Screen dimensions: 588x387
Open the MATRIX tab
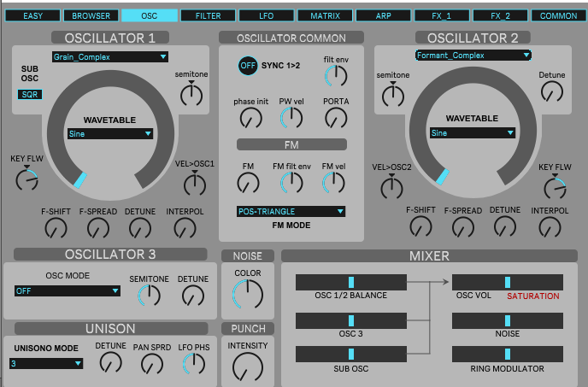[x=325, y=15]
